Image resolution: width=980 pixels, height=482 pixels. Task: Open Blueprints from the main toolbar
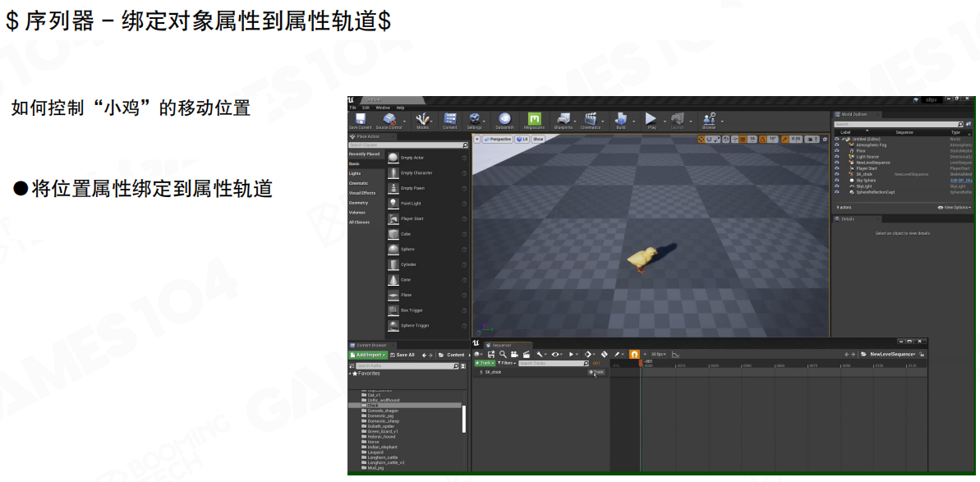tap(563, 121)
